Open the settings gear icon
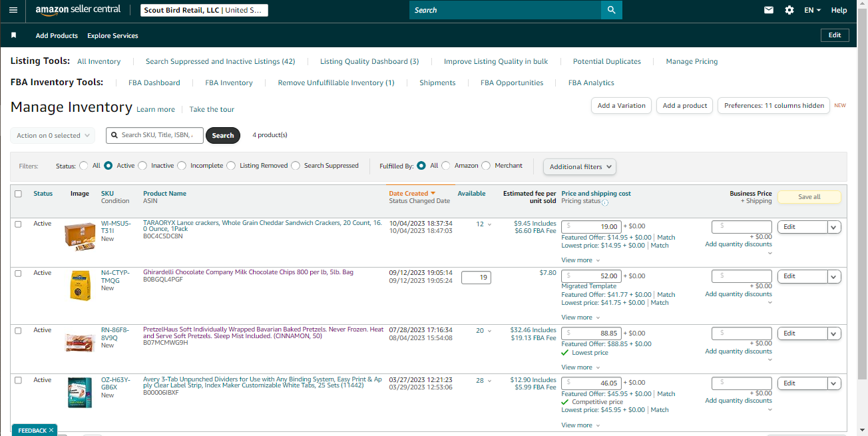 pos(789,10)
